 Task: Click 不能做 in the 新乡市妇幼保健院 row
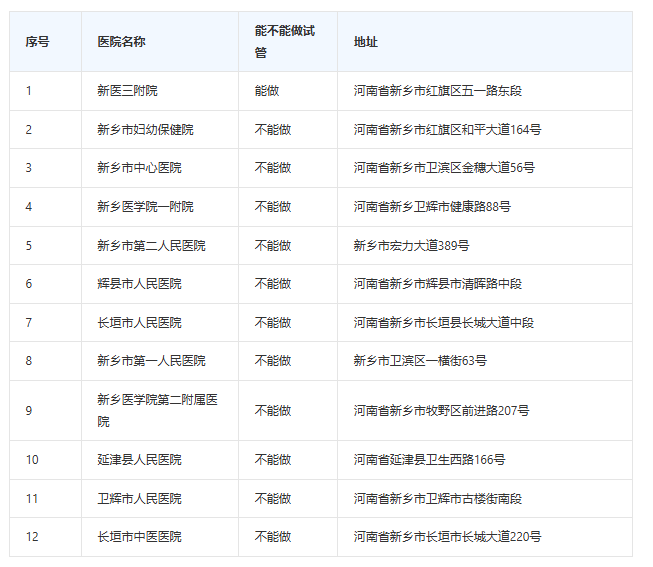coord(273,130)
